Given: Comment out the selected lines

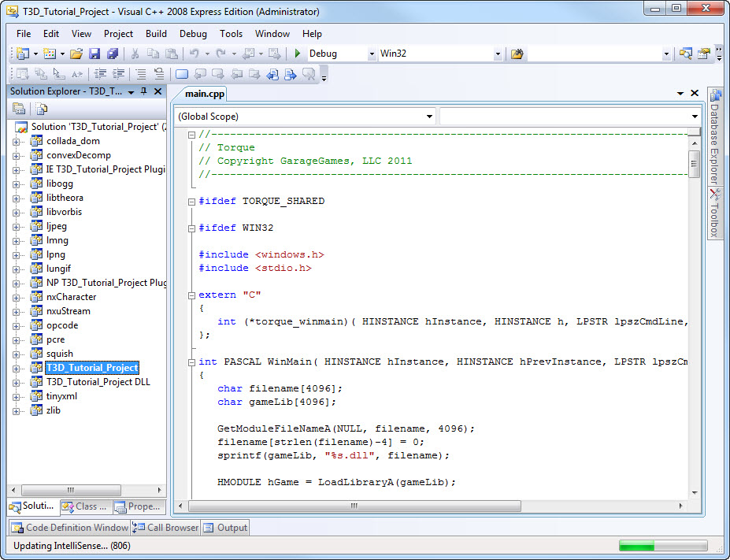Looking at the screenshot, I should (140, 74).
